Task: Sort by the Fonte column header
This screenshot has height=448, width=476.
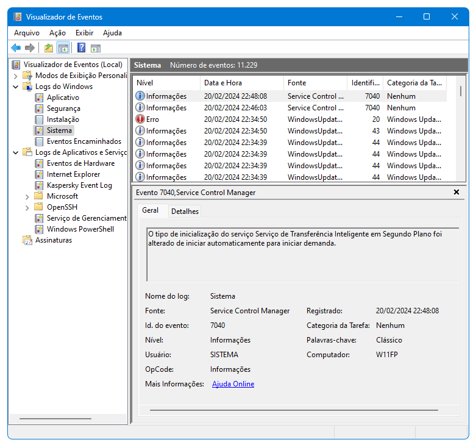Action: [316, 83]
